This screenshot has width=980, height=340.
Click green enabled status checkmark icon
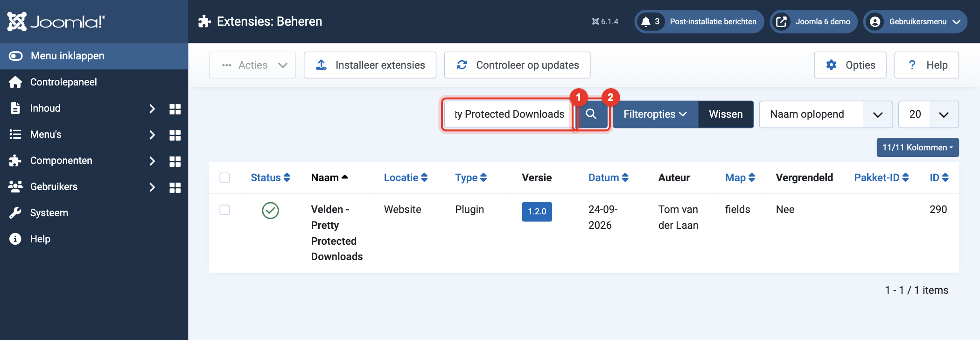[270, 210]
